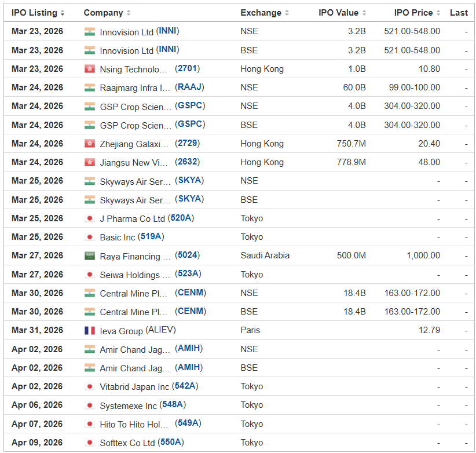Image resolution: width=476 pixels, height=453 pixels.
Task: Open J Pharma Co Ltd link
Action: pyautogui.click(x=133, y=218)
